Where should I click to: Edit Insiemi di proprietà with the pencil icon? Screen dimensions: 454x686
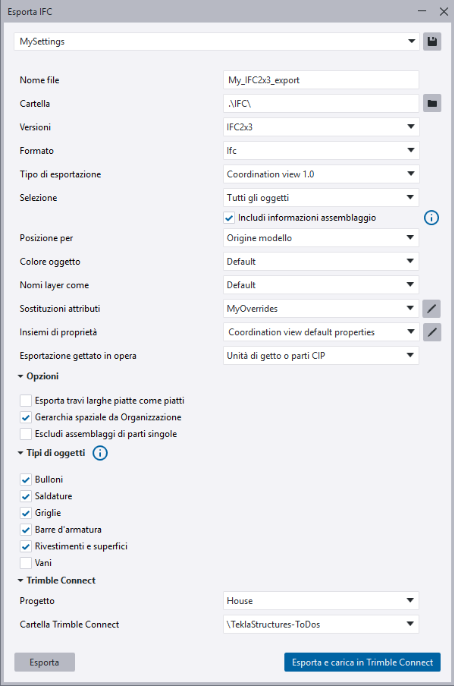[x=432, y=332]
